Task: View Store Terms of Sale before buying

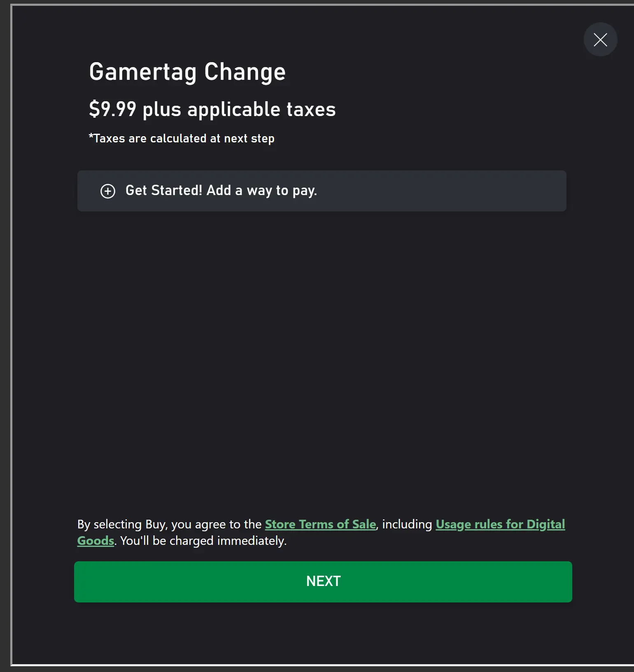Action: tap(320, 524)
